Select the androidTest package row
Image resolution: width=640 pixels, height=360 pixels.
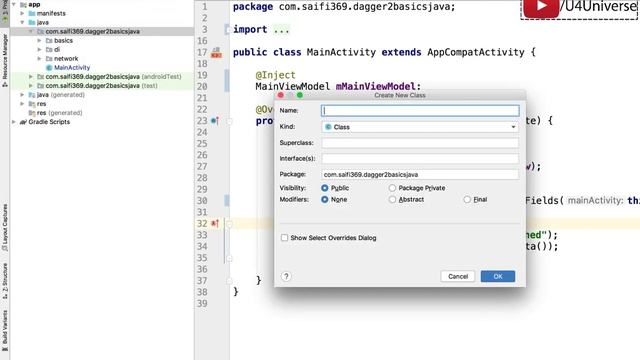102,76
